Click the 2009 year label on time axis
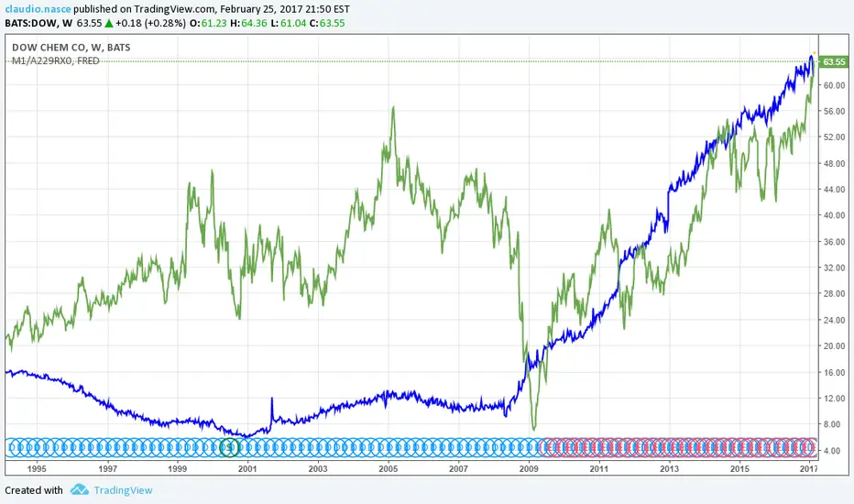854x504 pixels. pos(529,468)
